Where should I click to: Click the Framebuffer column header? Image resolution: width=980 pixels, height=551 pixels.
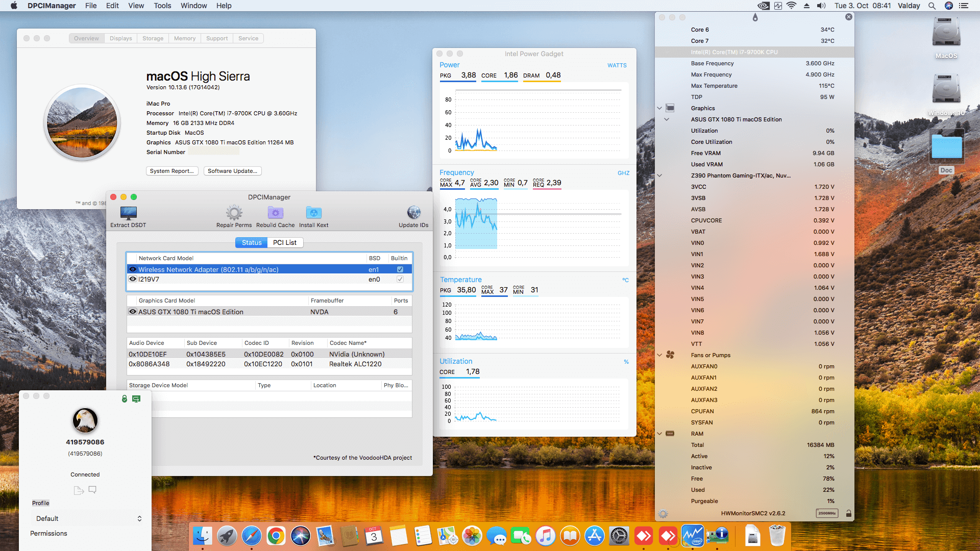[x=350, y=300]
